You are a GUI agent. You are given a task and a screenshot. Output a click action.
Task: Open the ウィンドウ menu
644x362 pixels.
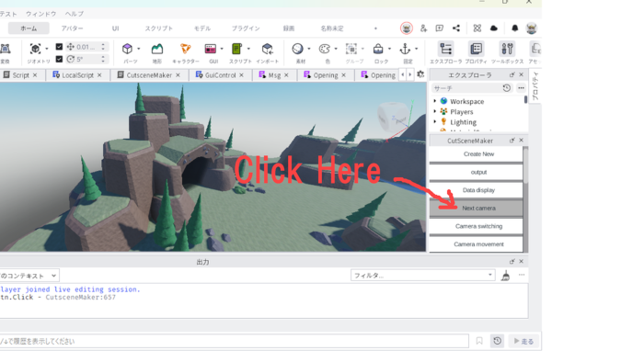point(41,14)
